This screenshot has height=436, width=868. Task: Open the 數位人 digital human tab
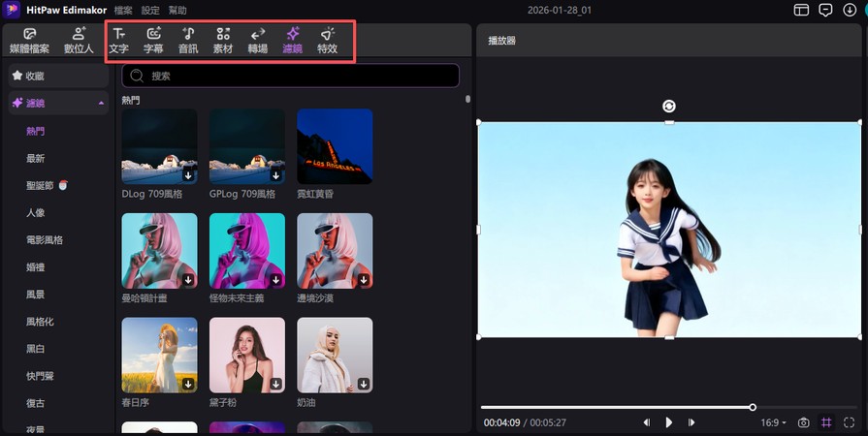point(79,41)
